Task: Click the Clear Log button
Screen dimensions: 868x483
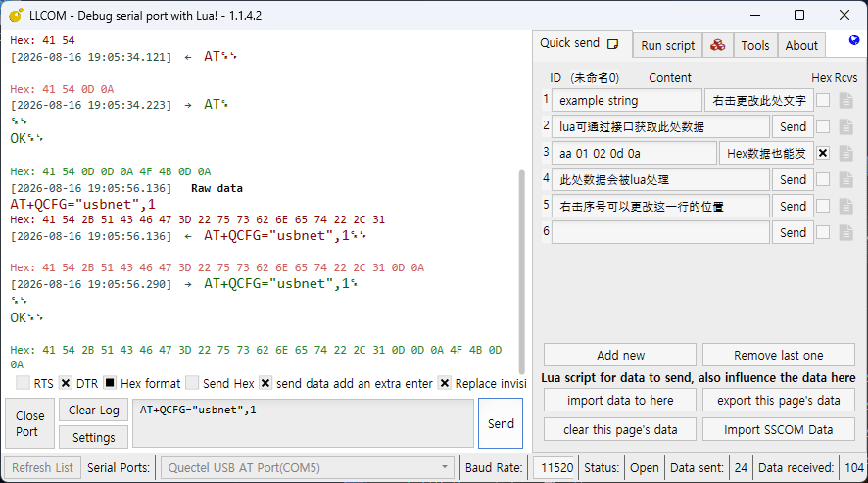Action: (93, 411)
